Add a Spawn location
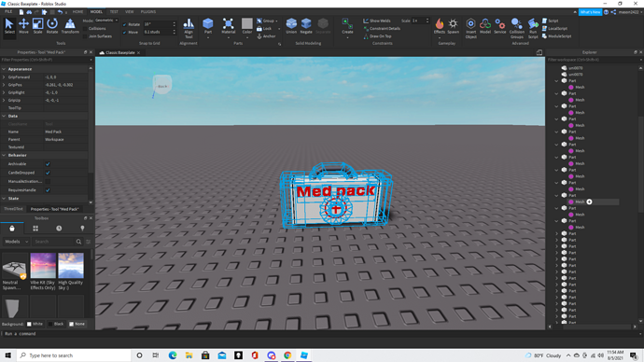 tap(453, 26)
